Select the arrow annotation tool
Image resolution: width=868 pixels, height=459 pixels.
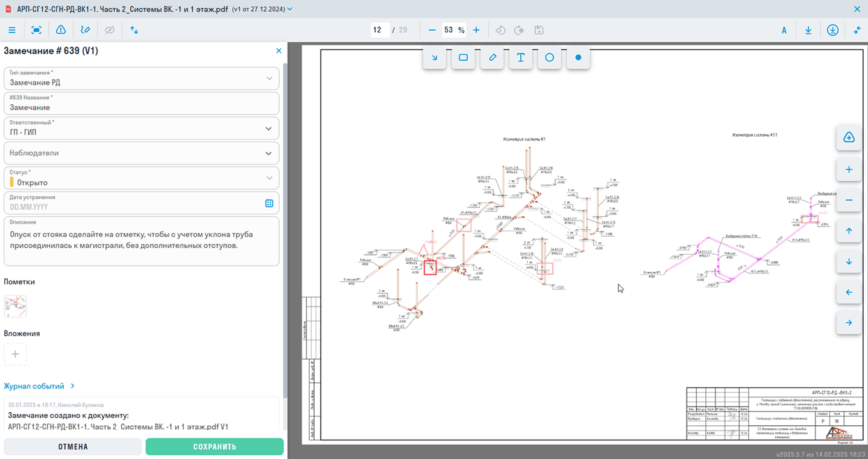[x=435, y=58]
